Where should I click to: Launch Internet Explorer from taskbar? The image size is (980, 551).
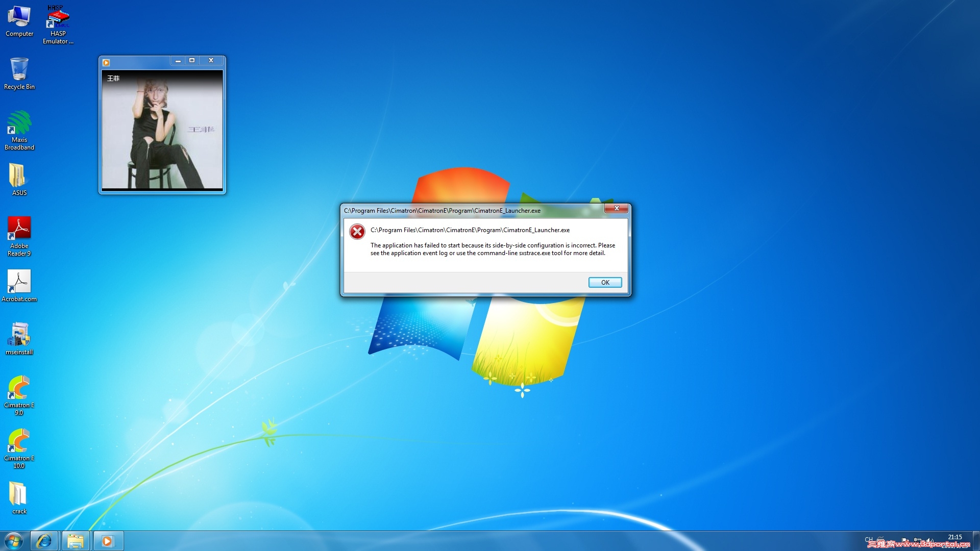click(44, 541)
